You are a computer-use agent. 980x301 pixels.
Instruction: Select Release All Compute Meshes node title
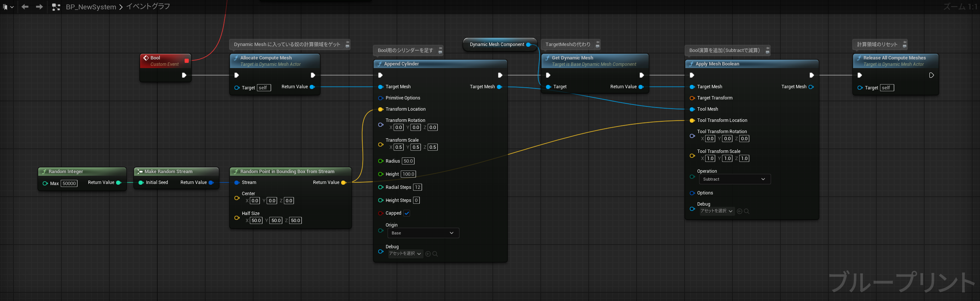pyautogui.click(x=894, y=58)
